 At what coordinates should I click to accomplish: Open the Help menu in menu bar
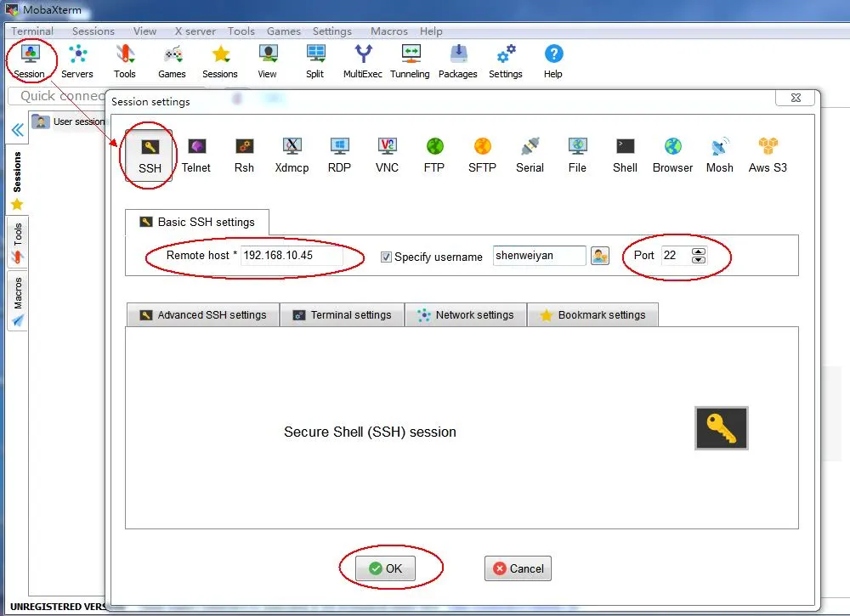[x=431, y=31]
